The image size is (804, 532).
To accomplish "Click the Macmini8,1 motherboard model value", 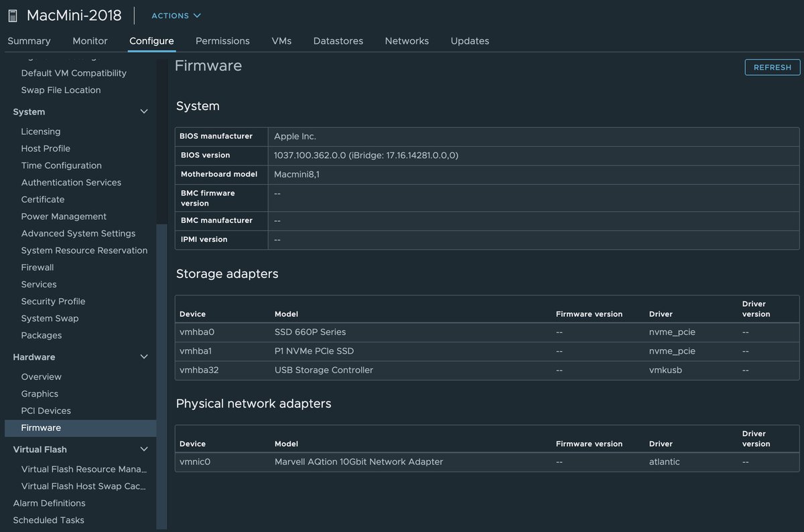I will tap(297, 174).
